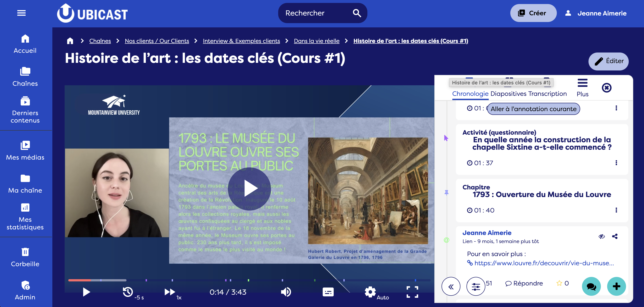The image size is (644, 307).
Task: Toggle visibility of Jeanne Aimerie's comment
Action: (602, 236)
